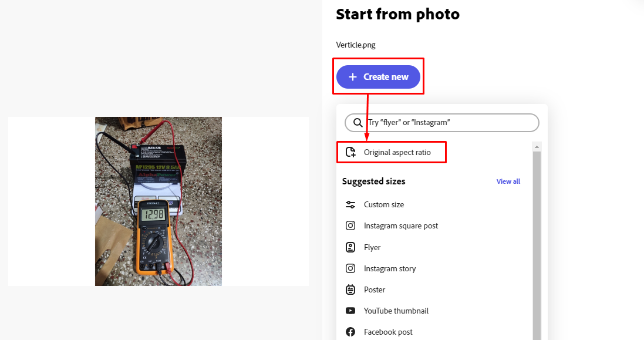
Task: Choose the Poster size option
Action: pyautogui.click(x=375, y=289)
